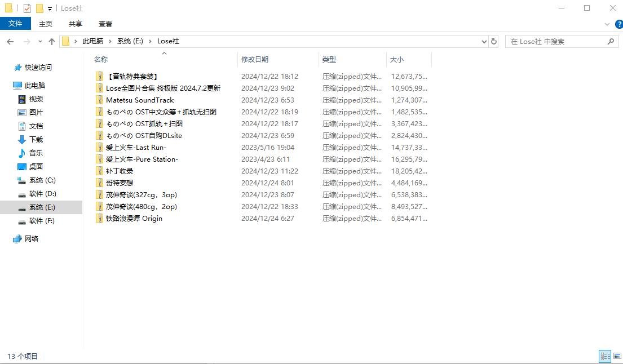Viewport: 623px width, 364px height.
Task: Switch to large icons view layout
Action: [x=616, y=356]
